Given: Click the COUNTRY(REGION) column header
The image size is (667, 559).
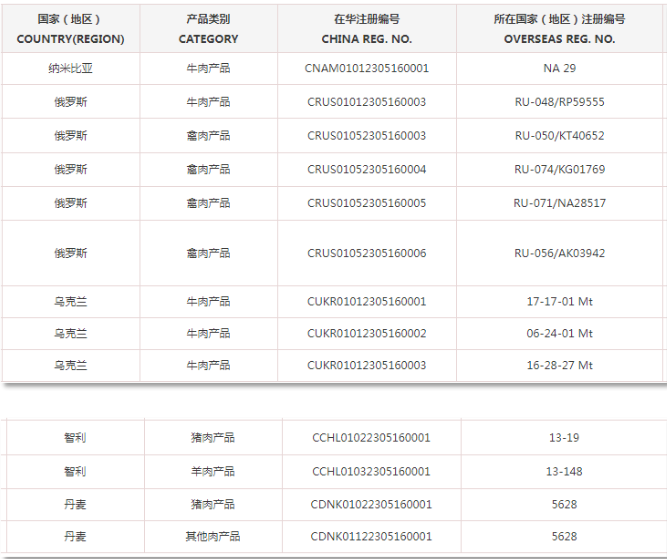Looking at the screenshot, I should (70, 29).
